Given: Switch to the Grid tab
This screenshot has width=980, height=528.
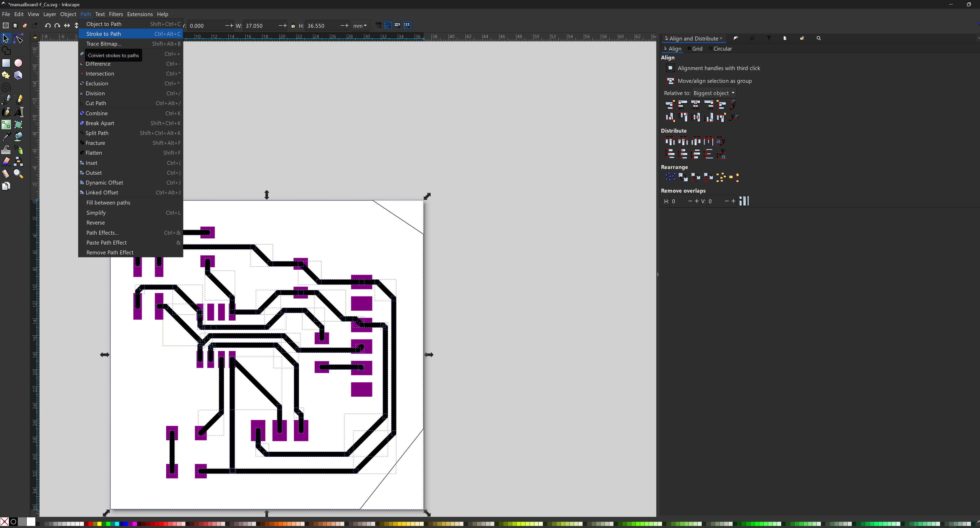Looking at the screenshot, I should 697,48.
